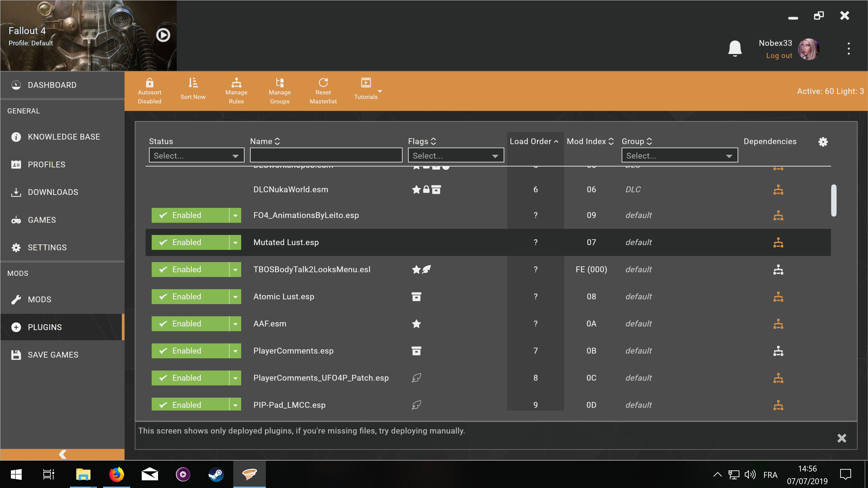This screenshot has width=868, height=488.
Task: Open the Downloads section
Action: [62, 192]
